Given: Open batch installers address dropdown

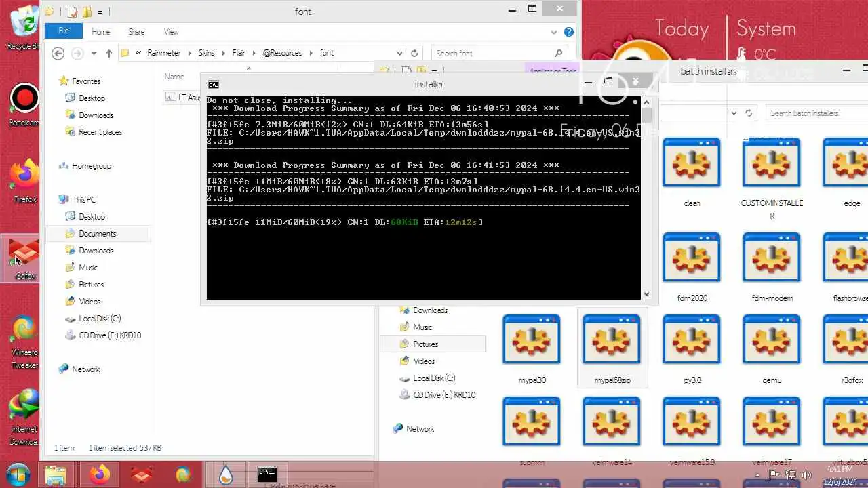Looking at the screenshot, I should point(734,113).
